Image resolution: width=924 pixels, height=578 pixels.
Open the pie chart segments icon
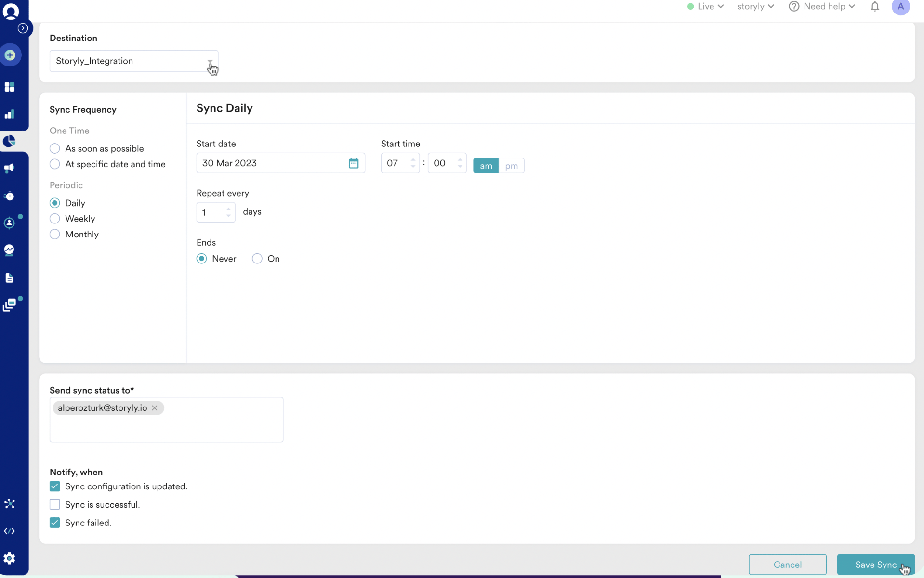coord(10,141)
